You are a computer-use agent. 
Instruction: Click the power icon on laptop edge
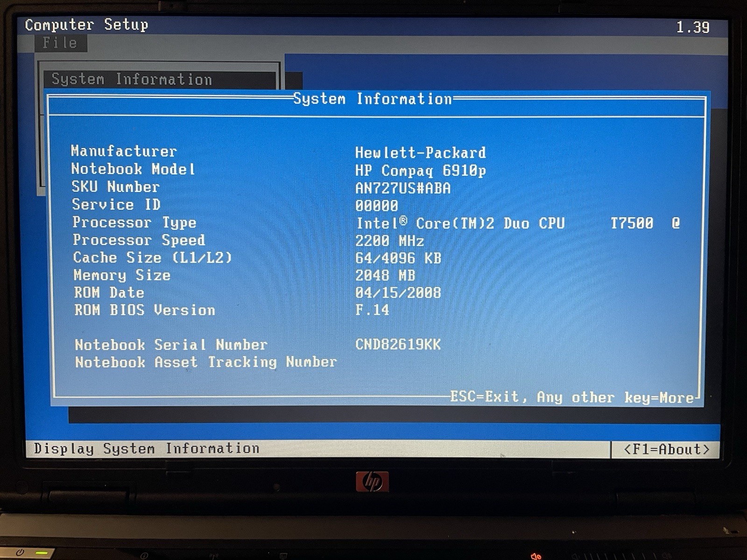19,553
